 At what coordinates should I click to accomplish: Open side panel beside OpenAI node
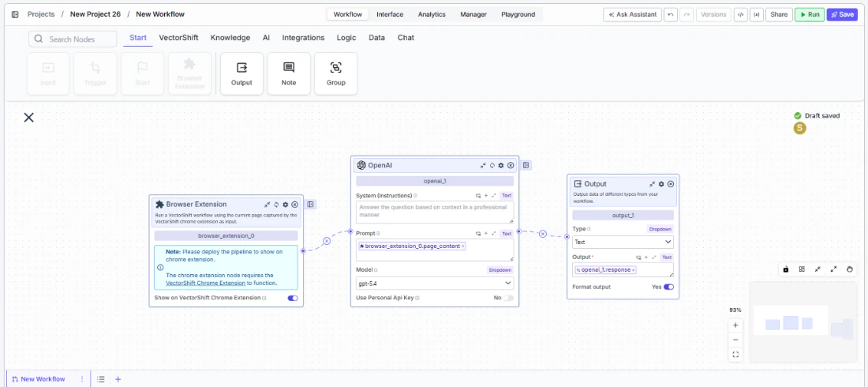526,165
